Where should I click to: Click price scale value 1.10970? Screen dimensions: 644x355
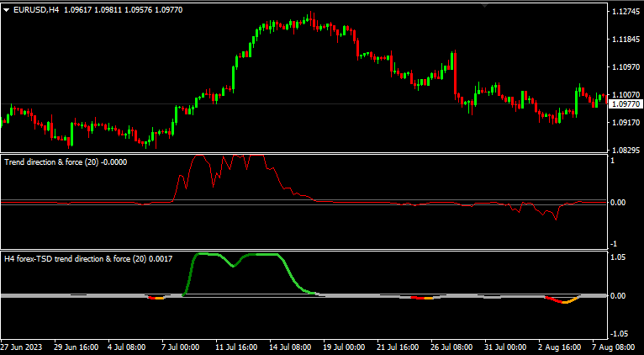[x=626, y=67]
